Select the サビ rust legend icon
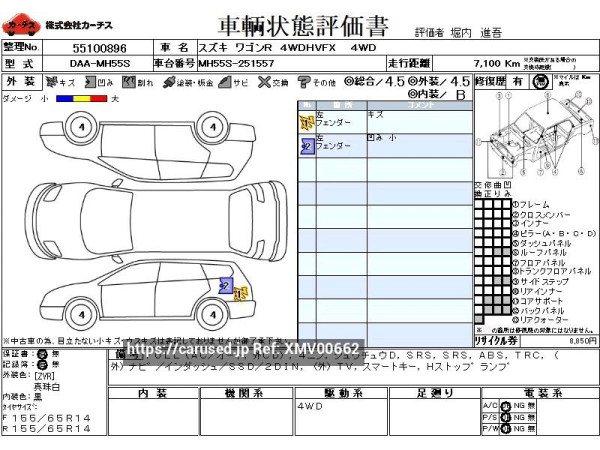This screenshot has width=600, height=450. (225, 82)
